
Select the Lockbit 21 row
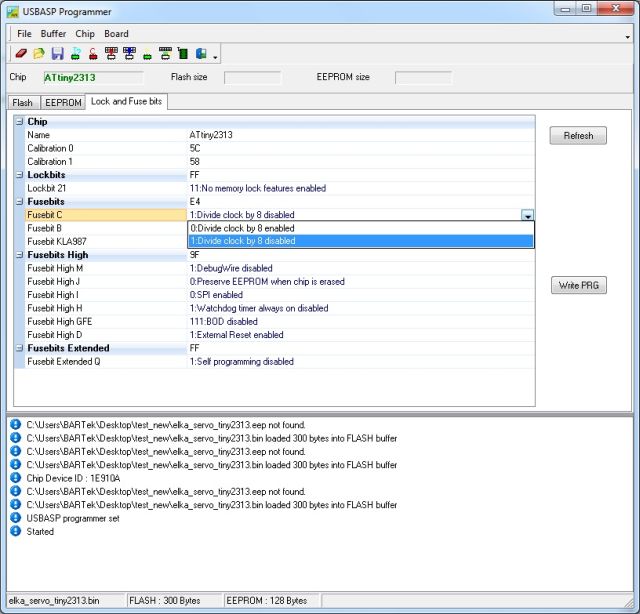tap(280, 188)
